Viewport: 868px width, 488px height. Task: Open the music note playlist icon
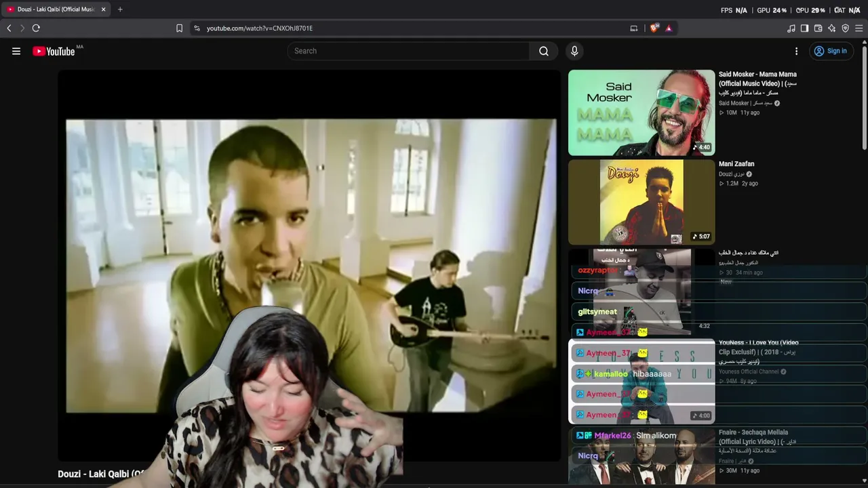(x=791, y=28)
